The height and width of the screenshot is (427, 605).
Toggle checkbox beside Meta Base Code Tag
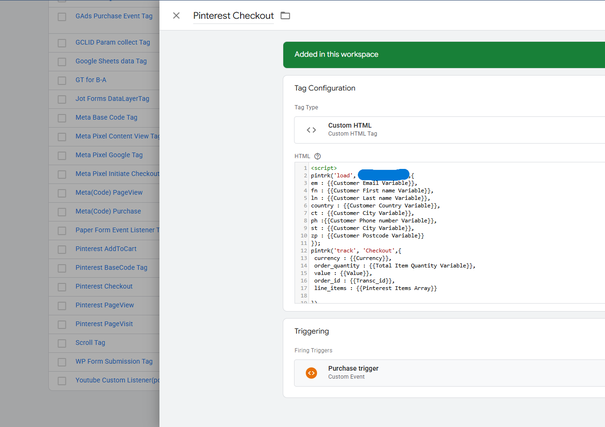pos(62,118)
